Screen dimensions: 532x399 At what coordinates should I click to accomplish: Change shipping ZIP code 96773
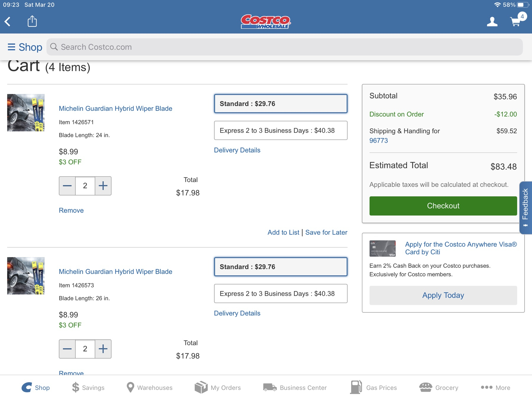[x=379, y=141]
